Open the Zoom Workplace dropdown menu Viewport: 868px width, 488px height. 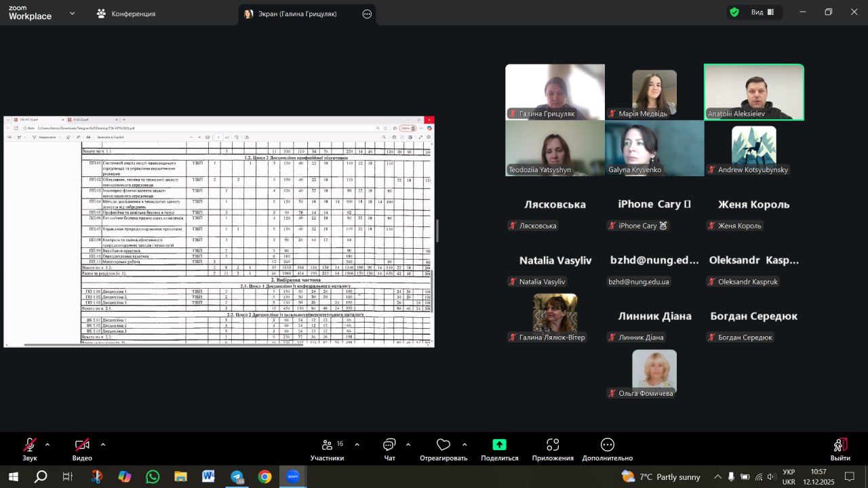coord(72,13)
